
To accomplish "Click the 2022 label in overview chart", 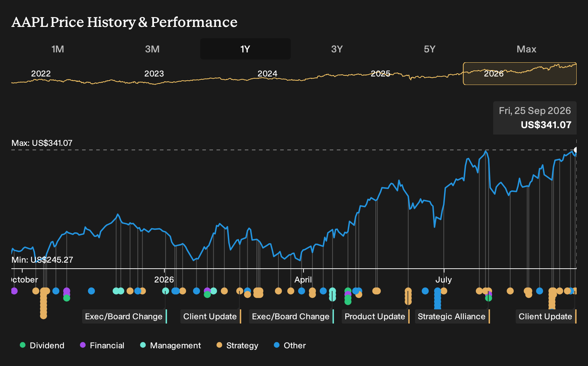I will pyautogui.click(x=41, y=74).
